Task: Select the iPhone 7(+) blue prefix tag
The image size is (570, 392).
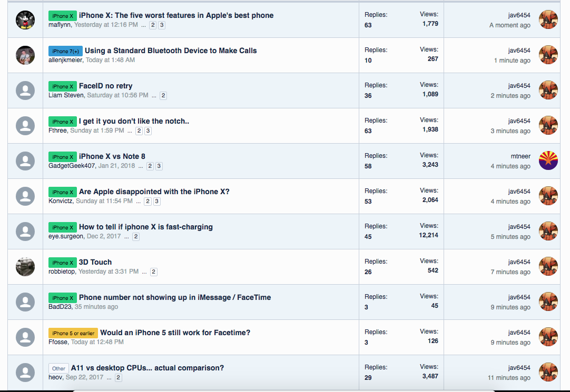Action: pyautogui.click(x=65, y=51)
